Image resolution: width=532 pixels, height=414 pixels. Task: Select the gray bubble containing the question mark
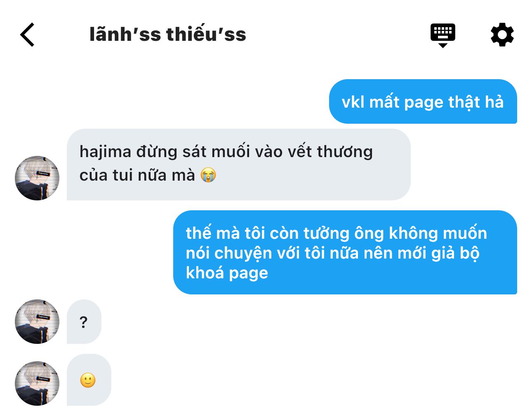(84, 322)
